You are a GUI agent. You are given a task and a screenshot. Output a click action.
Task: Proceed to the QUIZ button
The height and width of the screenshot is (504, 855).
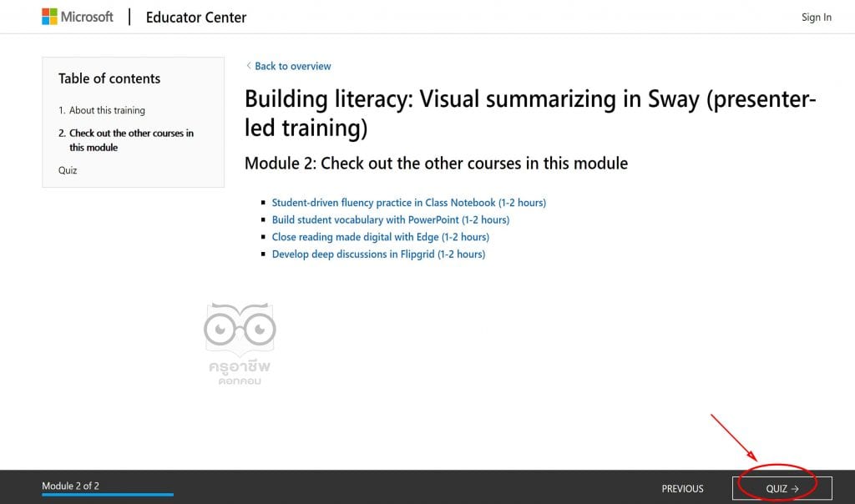pos(782,488)
